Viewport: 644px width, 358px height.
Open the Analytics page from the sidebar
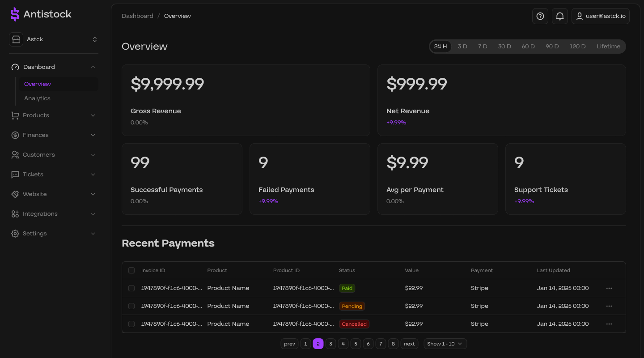[37, 98]
